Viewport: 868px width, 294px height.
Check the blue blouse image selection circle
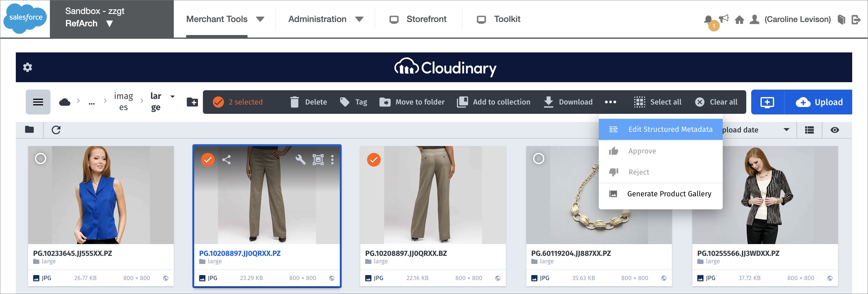click(x=41, y=158)
